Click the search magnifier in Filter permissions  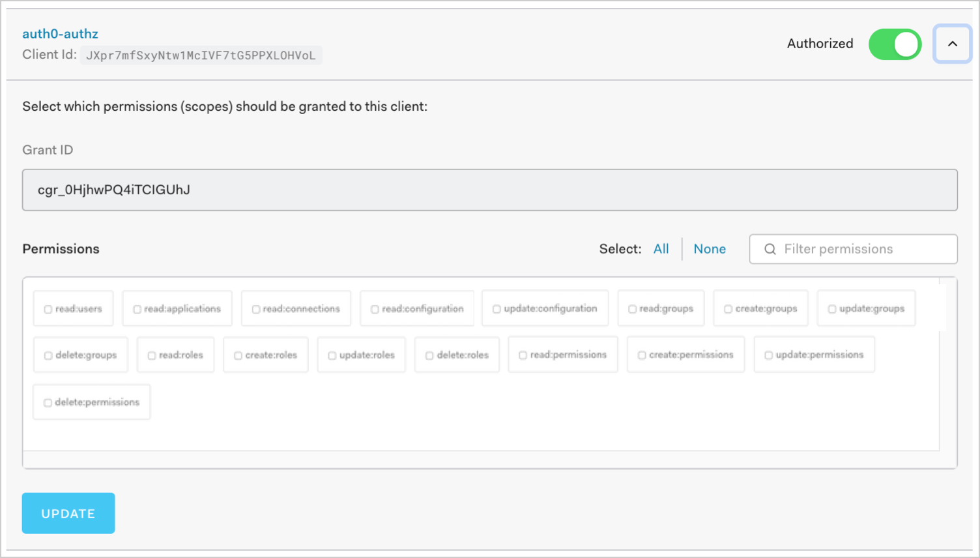point(770,249)
